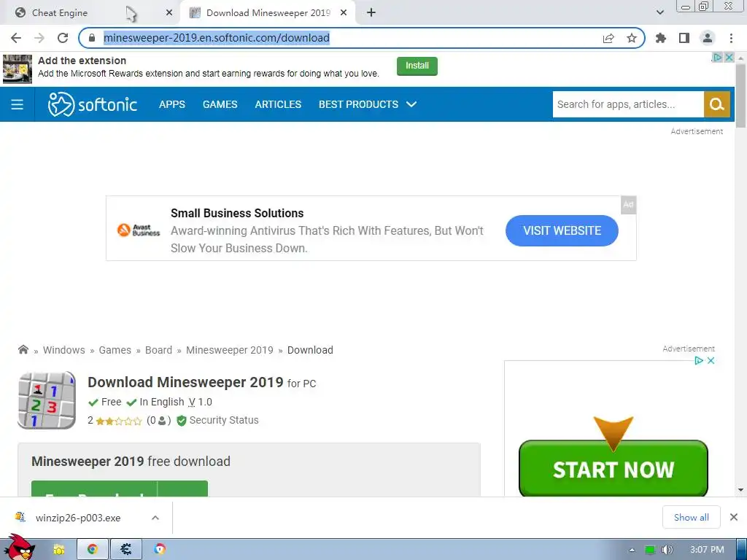Open the winzip26-p003.exe downloaded file
This screenshot has height=560, width=747.
(x=78, y=518)
